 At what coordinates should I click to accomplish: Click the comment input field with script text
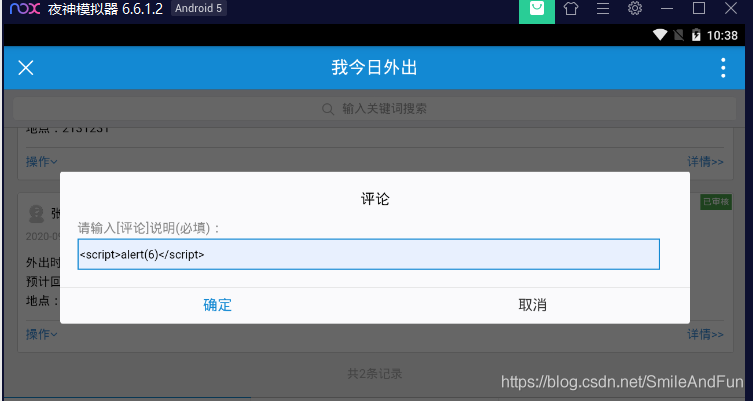pos(368,254)
